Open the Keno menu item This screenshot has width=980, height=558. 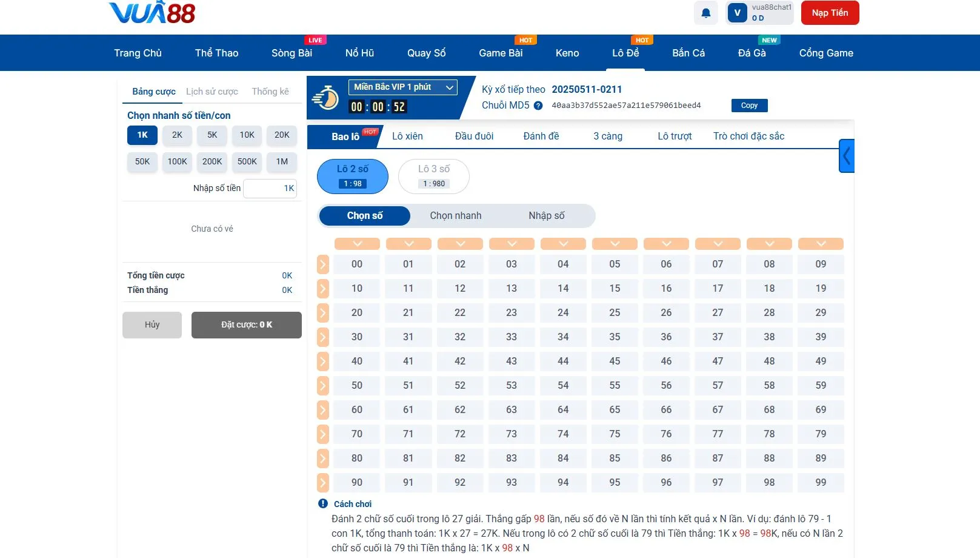(567, 53)
